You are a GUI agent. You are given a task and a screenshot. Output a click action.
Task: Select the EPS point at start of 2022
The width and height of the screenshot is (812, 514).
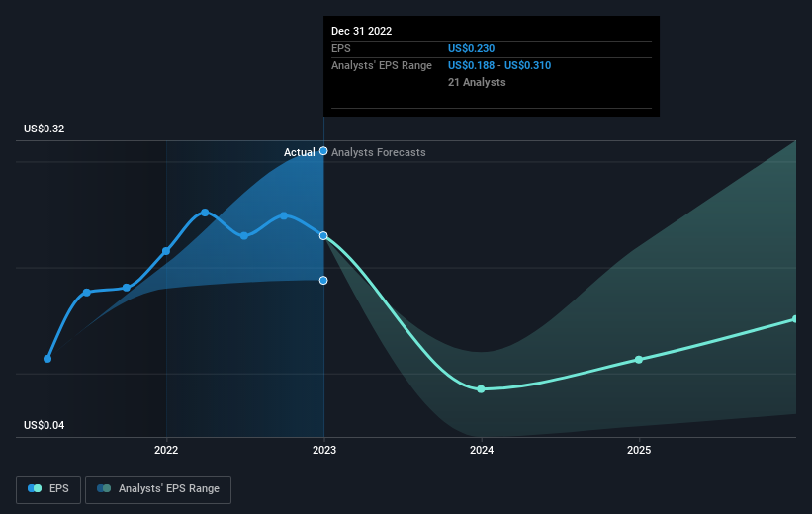click(166, 252)
